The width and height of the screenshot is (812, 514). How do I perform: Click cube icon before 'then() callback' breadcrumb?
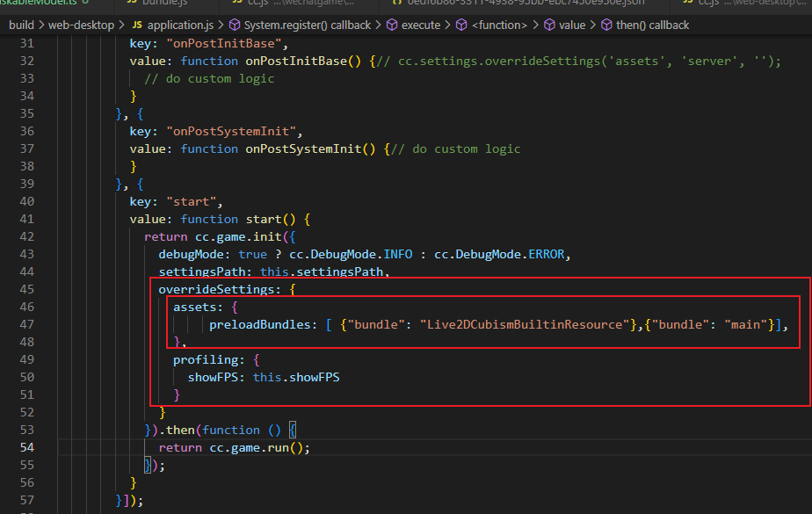606,25
